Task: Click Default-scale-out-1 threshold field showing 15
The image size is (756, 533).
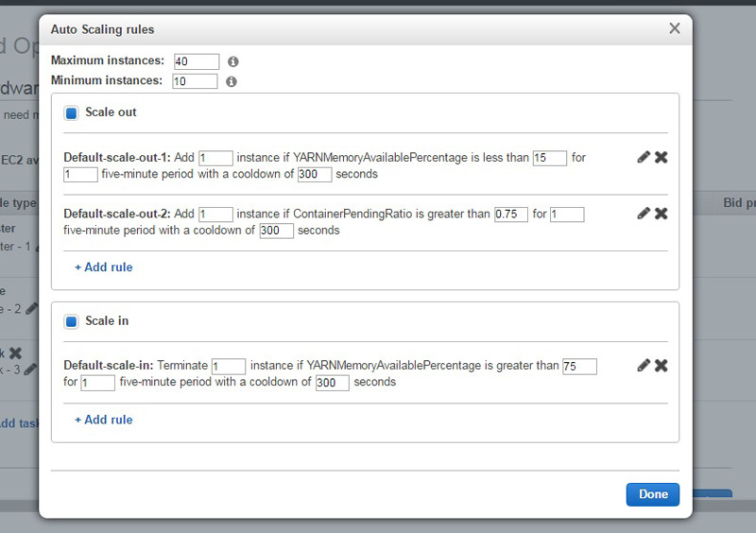Action: (550, 158)
